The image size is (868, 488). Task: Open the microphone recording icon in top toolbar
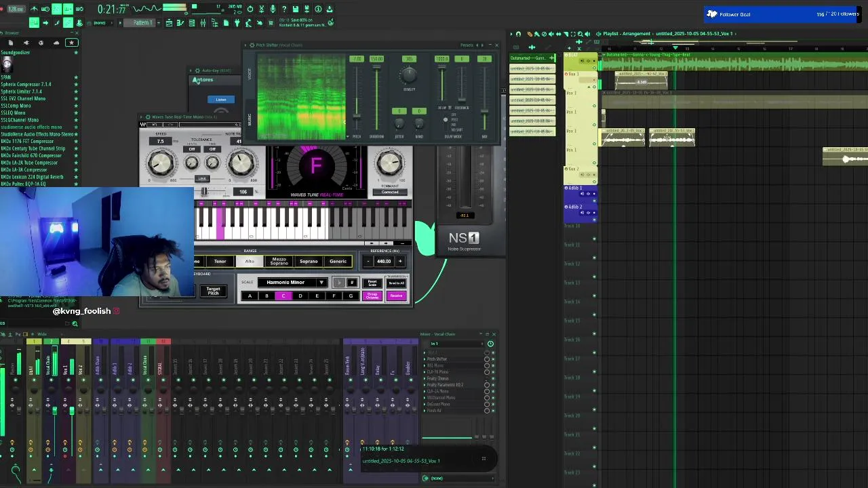pos(273,9)
